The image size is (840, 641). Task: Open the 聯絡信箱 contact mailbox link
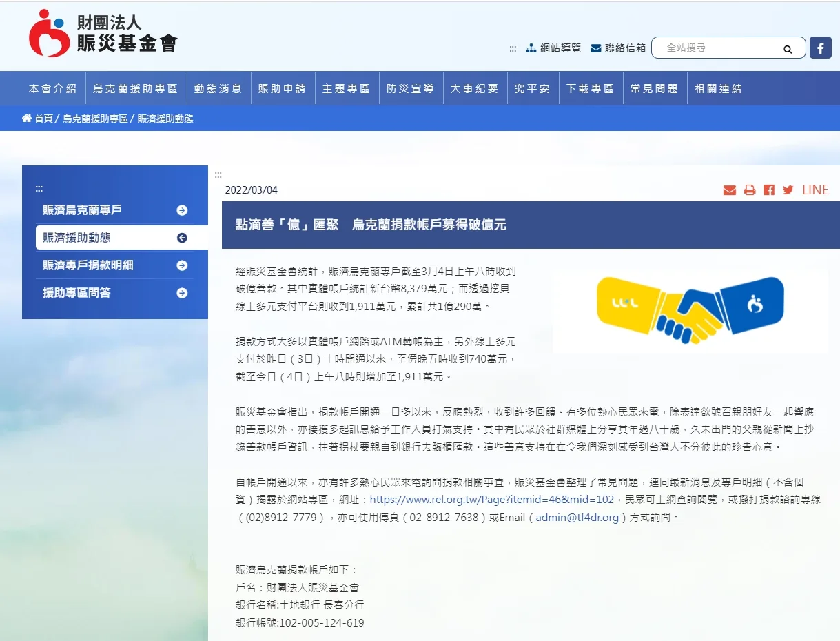618,48
